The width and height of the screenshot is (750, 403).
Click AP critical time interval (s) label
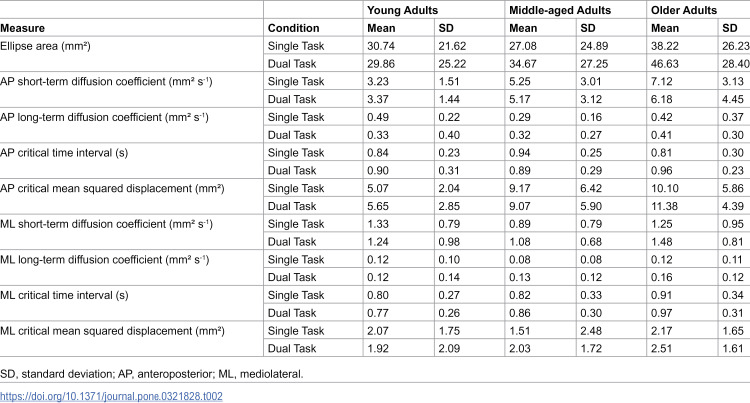64,152
